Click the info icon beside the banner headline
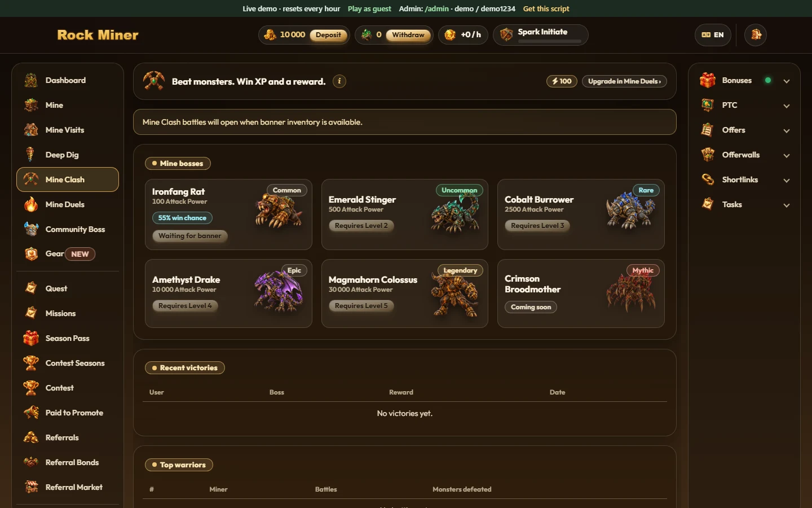Screen dimensions: 812x508 pos(339,81)
